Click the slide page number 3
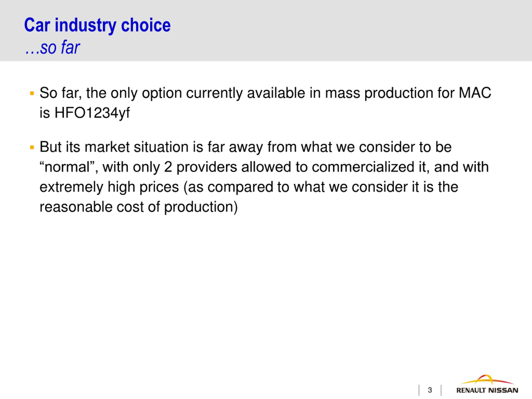 [x=430, y=390]
